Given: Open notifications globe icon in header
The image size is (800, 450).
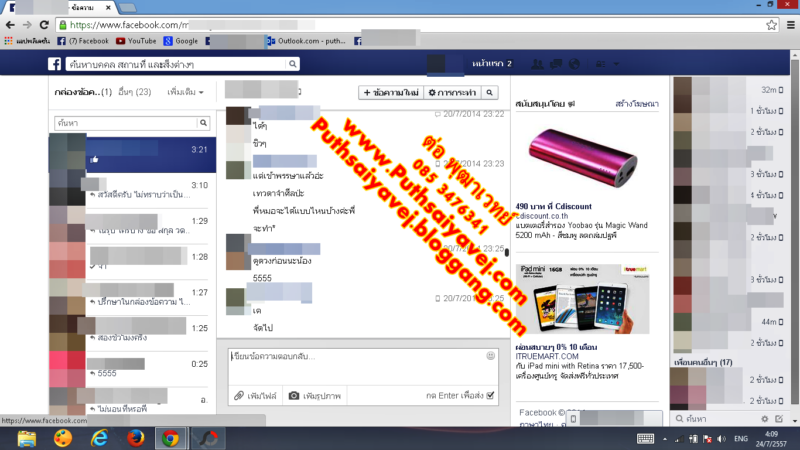Looking at the screenshot, I should click(574, 64).
